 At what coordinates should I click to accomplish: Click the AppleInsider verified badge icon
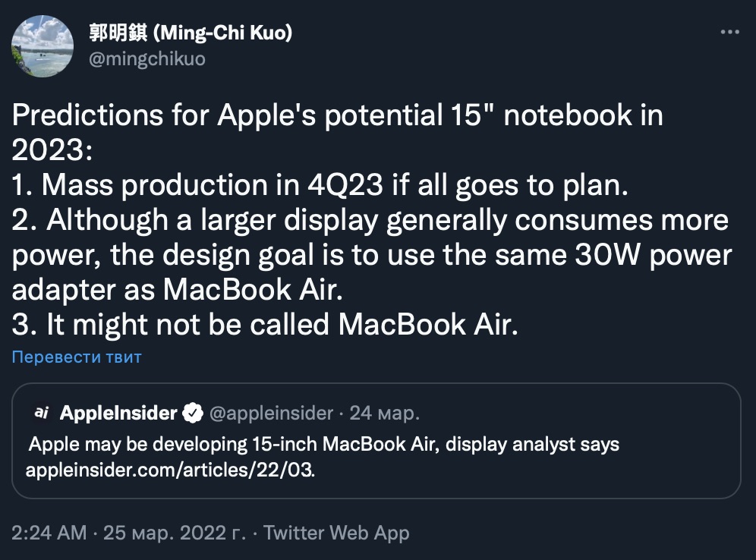click(194, 414)
